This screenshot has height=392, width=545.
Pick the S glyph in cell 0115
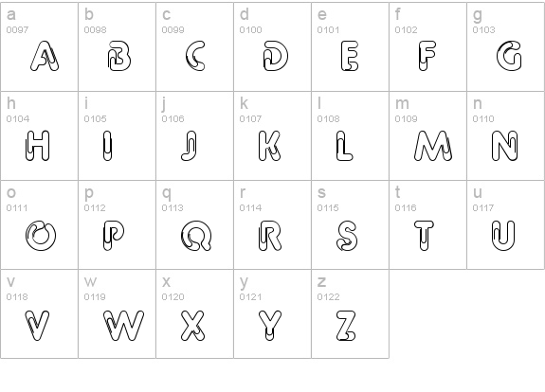[x=347, y=236]
